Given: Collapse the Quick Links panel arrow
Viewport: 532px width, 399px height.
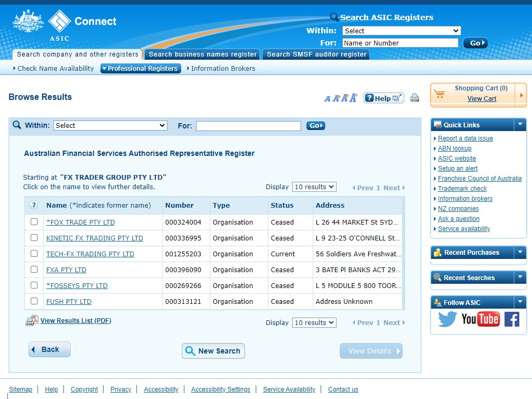Looking at the screenshot, I should pyautogui.click(x=520, y=125).
